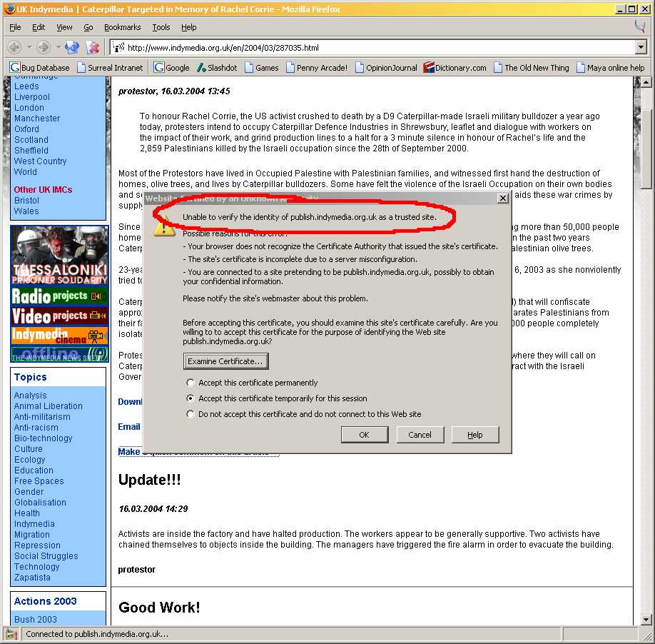655x644 pixels.
Task: Select Accept this certificate temporarily for session
Action: coord(190,399)
